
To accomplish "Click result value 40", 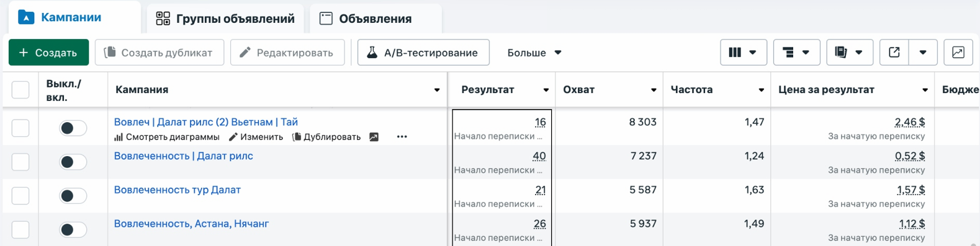I will (539, 156).
